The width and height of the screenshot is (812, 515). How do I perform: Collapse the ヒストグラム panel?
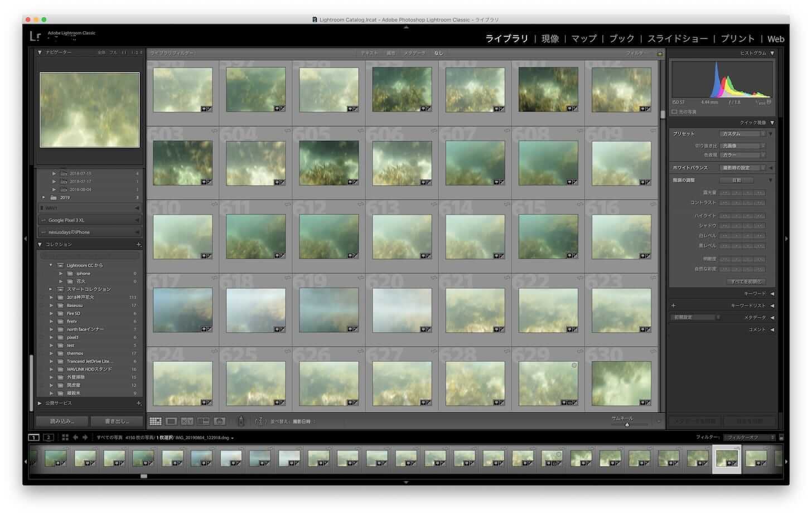click(x=772, y=53)
